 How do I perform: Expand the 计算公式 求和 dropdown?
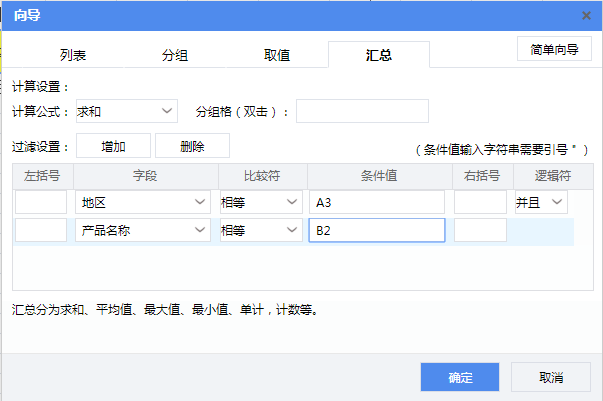[x=126, y=110]
